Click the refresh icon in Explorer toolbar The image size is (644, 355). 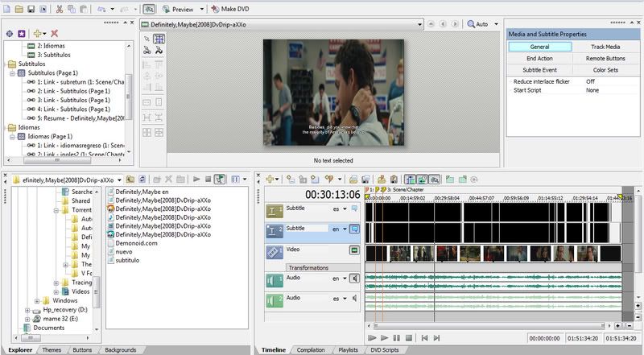coord(142,180)
